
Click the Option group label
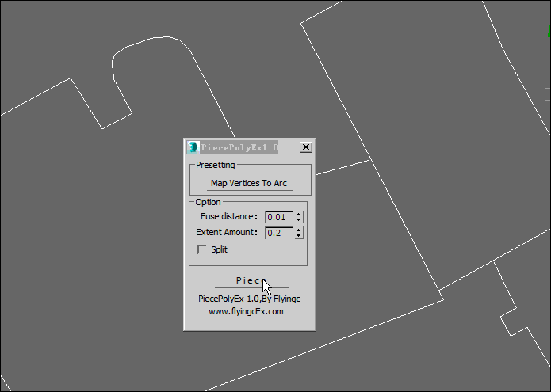tap(208, 202)
